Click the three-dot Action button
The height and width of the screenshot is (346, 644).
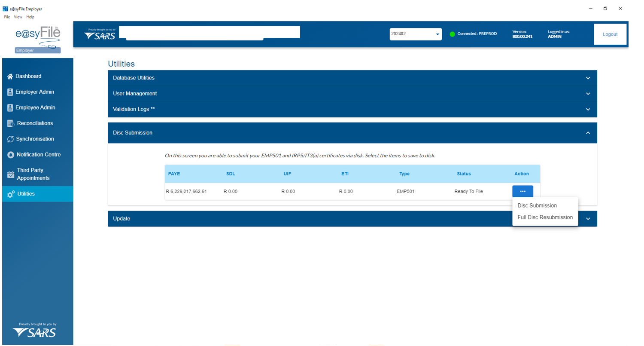522,191
